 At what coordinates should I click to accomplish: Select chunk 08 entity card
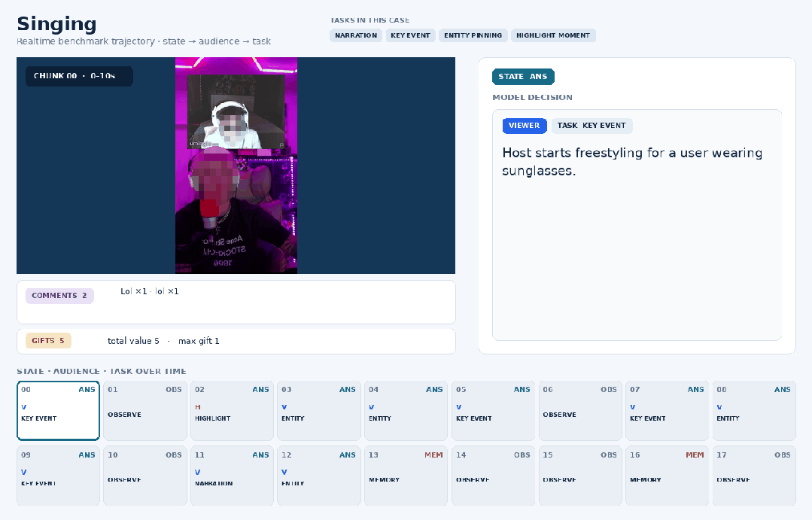tap(754, 411)
